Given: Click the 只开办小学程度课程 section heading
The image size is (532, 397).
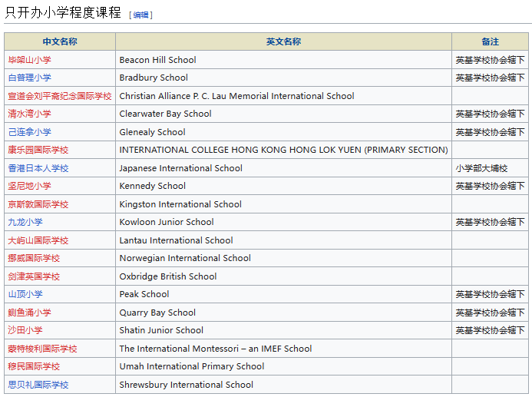Looking at the screenshot, I should pos(63,12).
